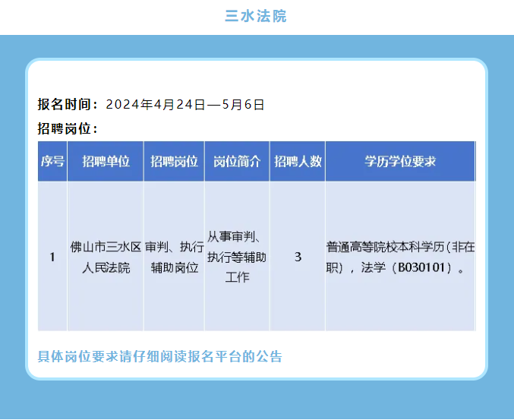Click the 三水法院 page title
This screenshot has height=420, width=514.
(257, 16)
